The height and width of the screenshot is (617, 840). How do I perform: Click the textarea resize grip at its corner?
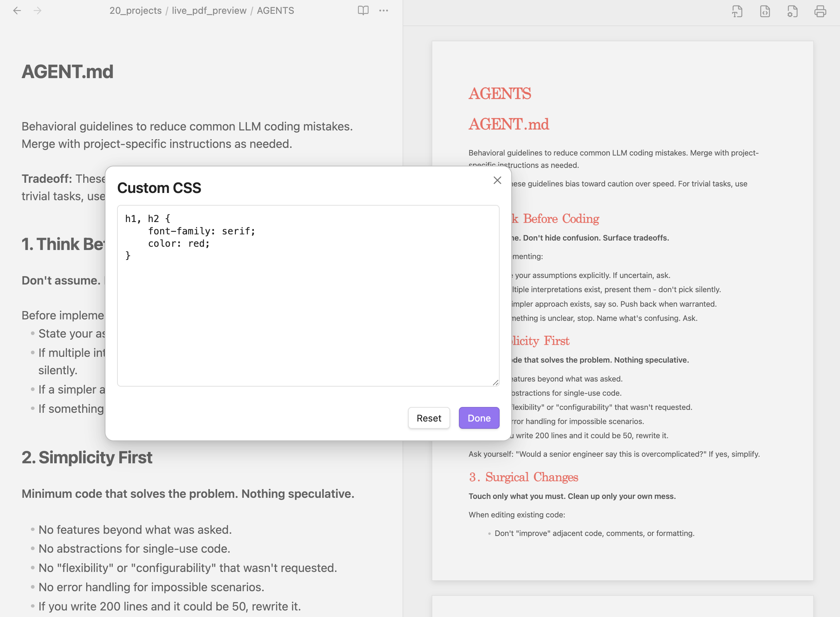[496, 382]
